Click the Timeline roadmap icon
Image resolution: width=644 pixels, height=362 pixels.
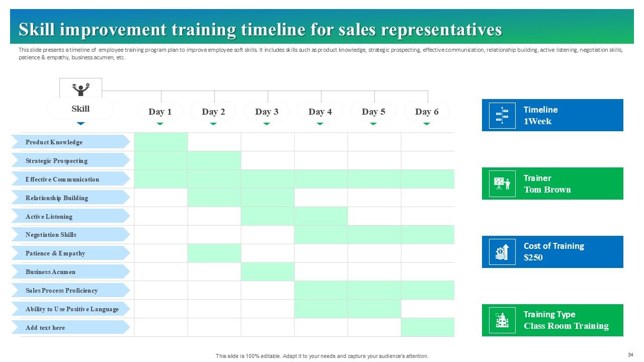tap(502, 116)
